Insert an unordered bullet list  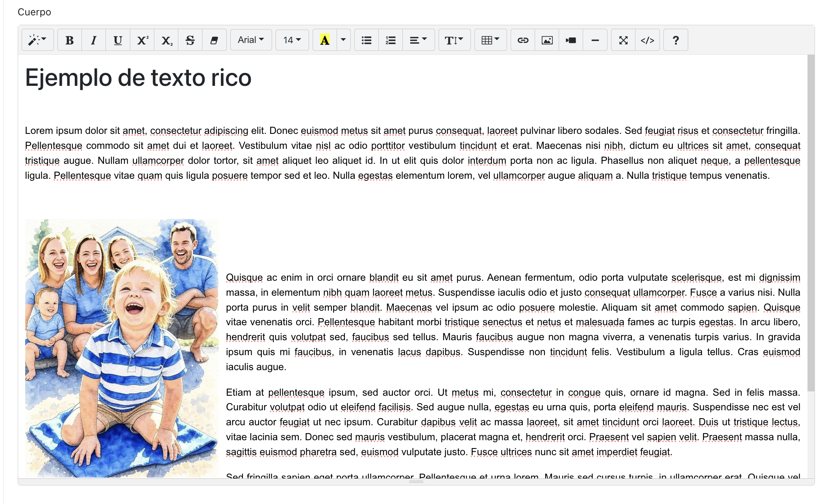click(367, 40)
